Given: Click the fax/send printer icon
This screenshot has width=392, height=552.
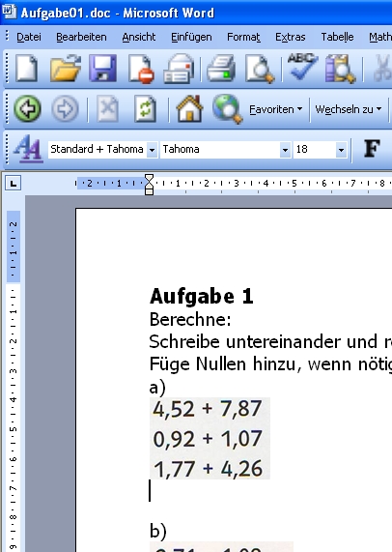Looking at the screenshot, I should pos(179,69).
